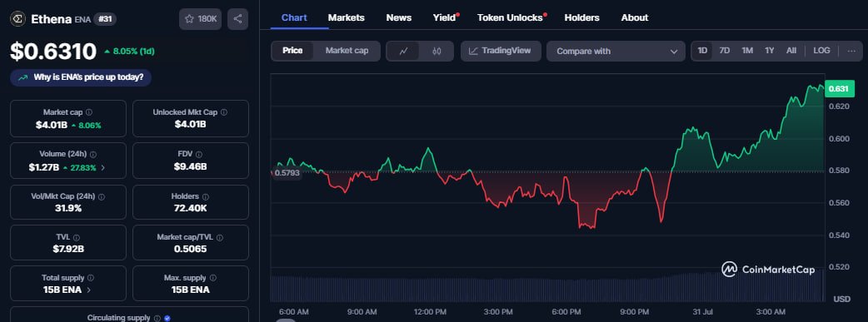
Task: Add Ethena to watchlist with star button
Action: [201, 19]
